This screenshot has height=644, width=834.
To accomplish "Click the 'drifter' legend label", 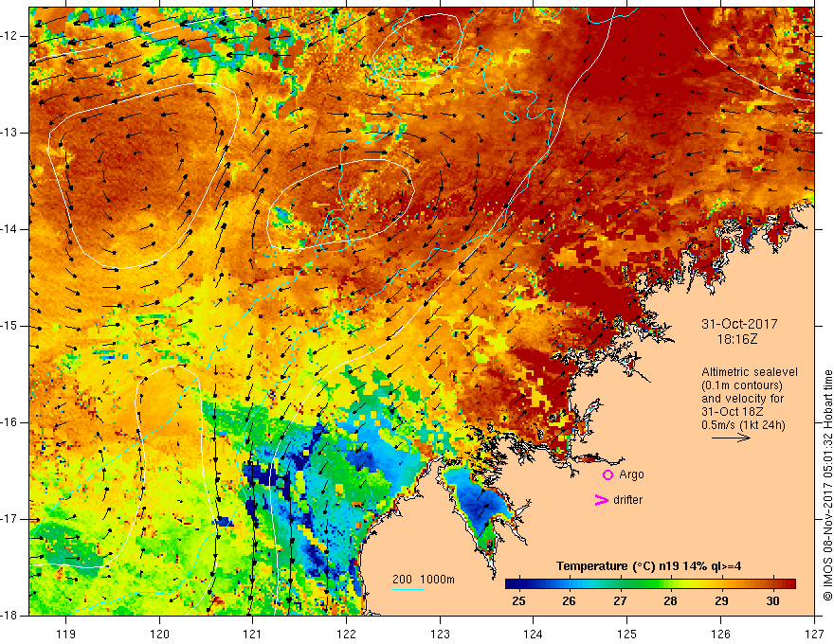I will [627, 500].
